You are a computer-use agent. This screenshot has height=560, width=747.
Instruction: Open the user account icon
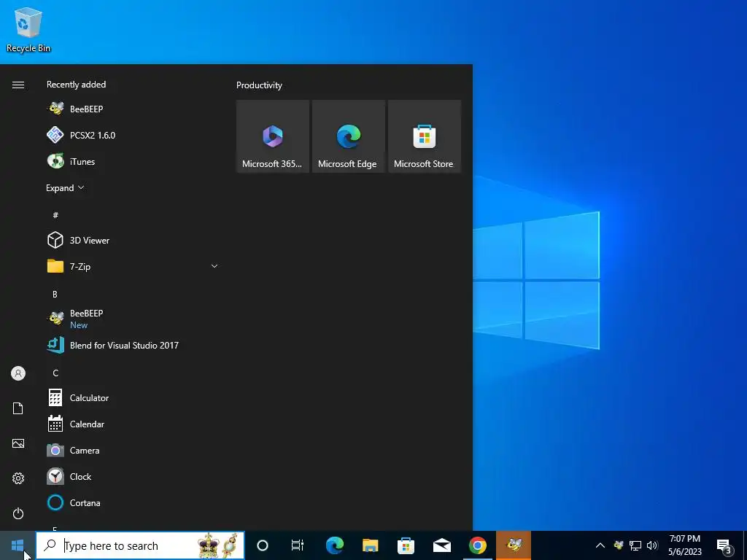(x=18, y=373)
